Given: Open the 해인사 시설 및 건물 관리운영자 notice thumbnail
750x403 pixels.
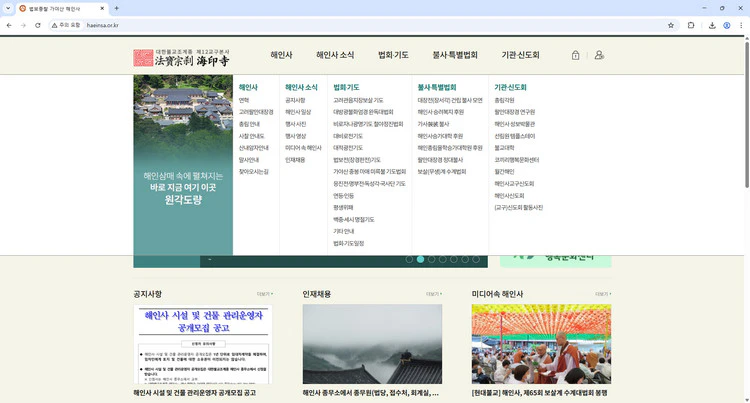Looking at the screenshot, I should (203, 344).
